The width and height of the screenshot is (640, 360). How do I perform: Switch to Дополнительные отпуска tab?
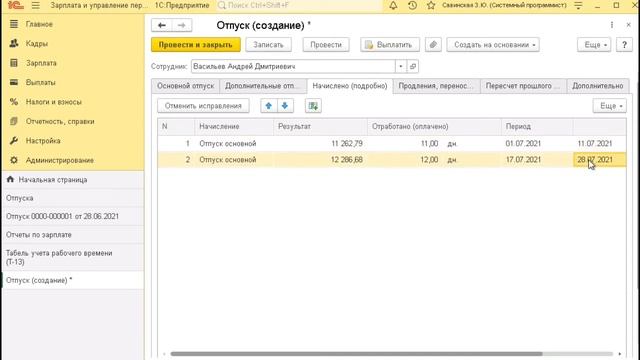coord(263,86)
